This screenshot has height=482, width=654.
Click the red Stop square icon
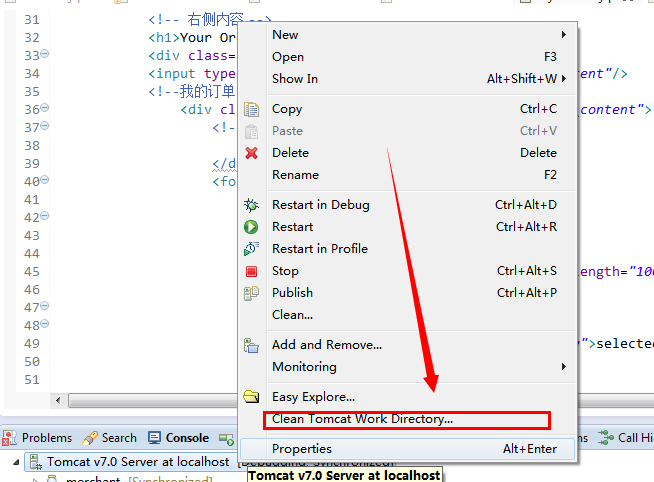point(251,271)
